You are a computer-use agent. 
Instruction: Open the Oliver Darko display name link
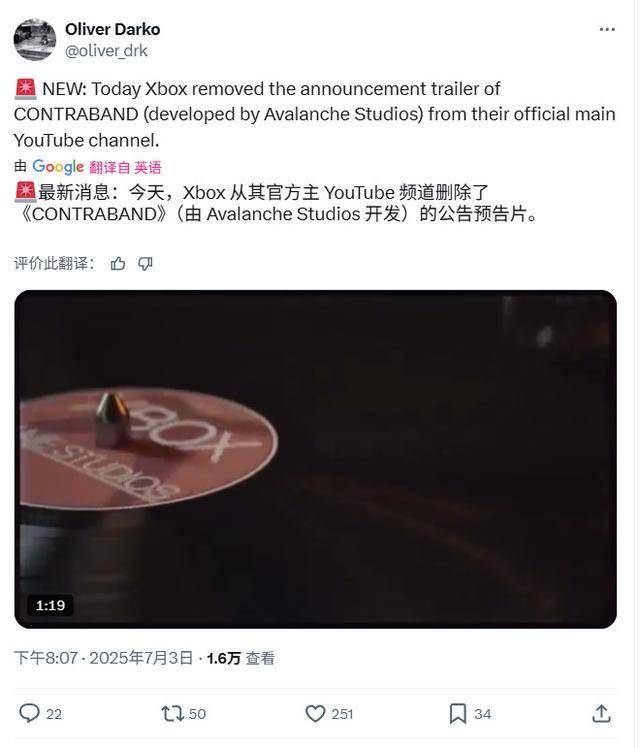point(113,30)
